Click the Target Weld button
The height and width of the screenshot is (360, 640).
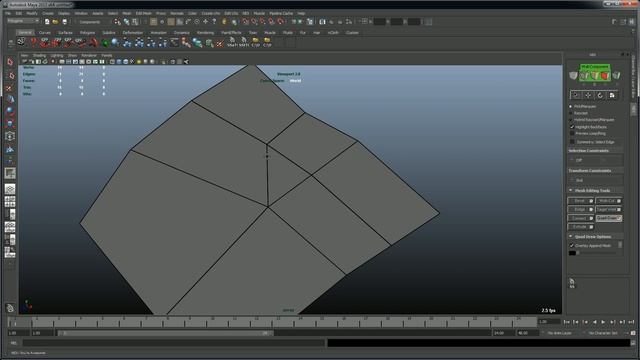pos(609,209)
